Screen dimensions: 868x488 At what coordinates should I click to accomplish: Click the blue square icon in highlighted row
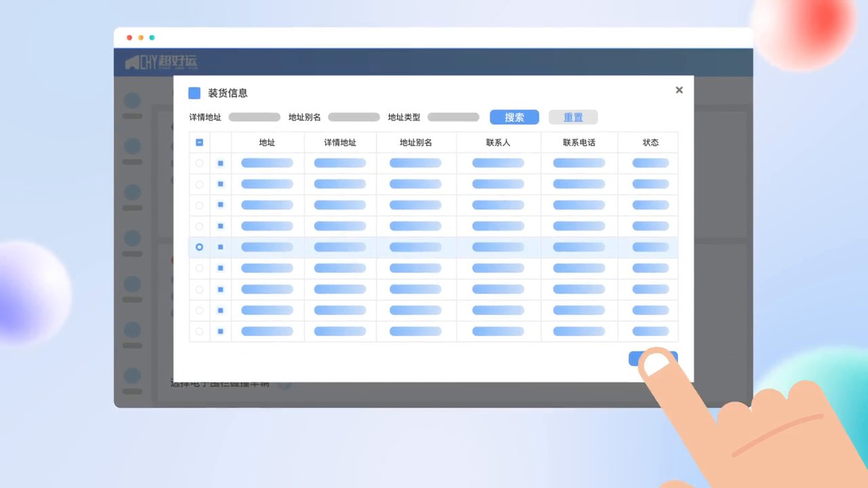pyautogui.click(x=220, y=247)
